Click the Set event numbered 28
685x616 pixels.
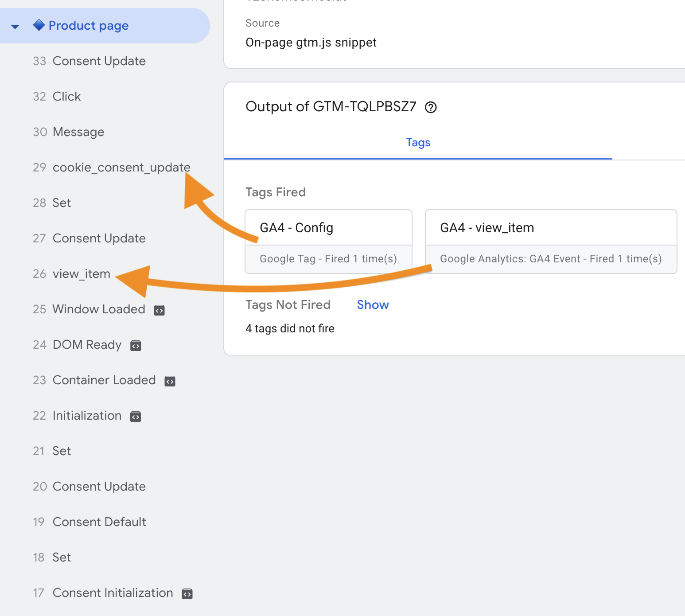pos(62,203)
